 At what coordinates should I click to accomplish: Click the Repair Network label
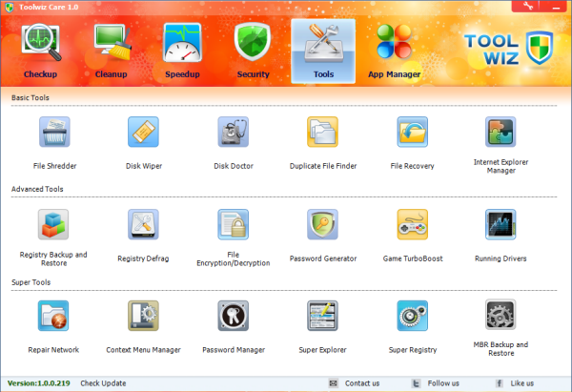pos(53,350)
